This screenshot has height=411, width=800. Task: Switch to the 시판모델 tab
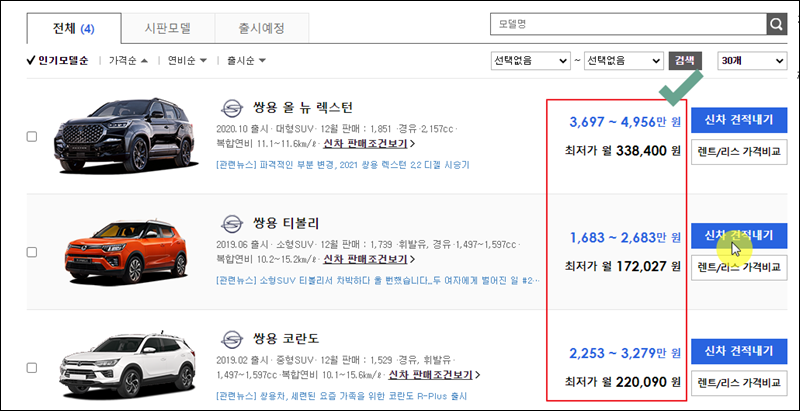pyautogui.click(x=168, y=28)
